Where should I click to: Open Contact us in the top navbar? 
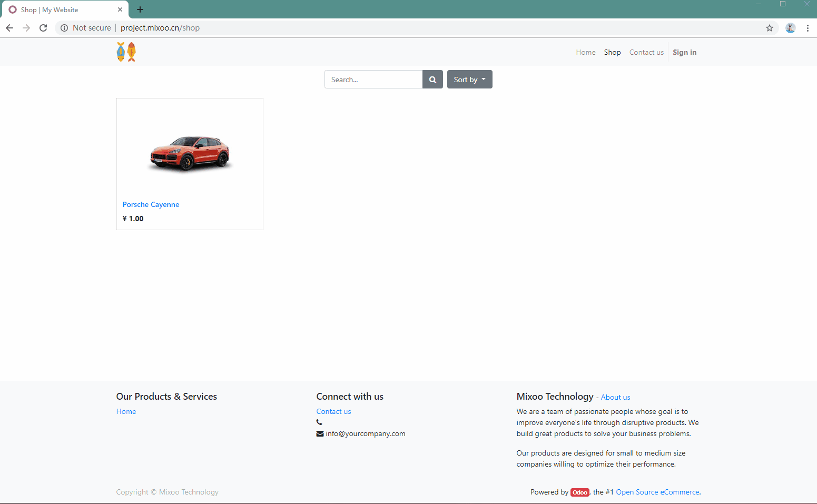[x=646, y=52]
